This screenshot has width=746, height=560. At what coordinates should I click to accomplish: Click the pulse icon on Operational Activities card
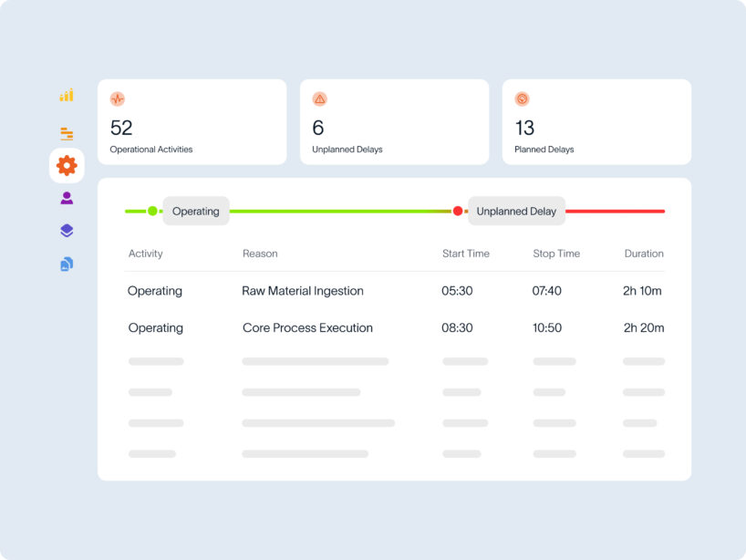pos(118,99)
